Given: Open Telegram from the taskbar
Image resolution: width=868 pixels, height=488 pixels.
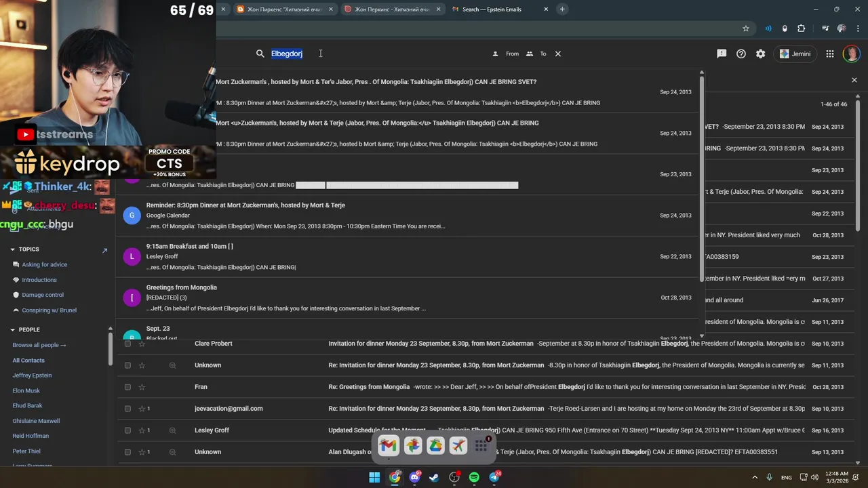Looking at the screenshot, I should [494, 478].
